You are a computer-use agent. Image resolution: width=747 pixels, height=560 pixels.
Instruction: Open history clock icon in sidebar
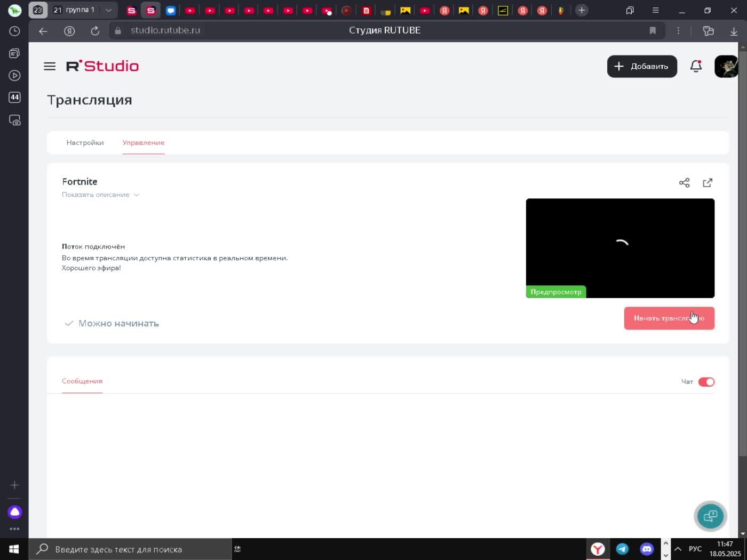point(14,31)
